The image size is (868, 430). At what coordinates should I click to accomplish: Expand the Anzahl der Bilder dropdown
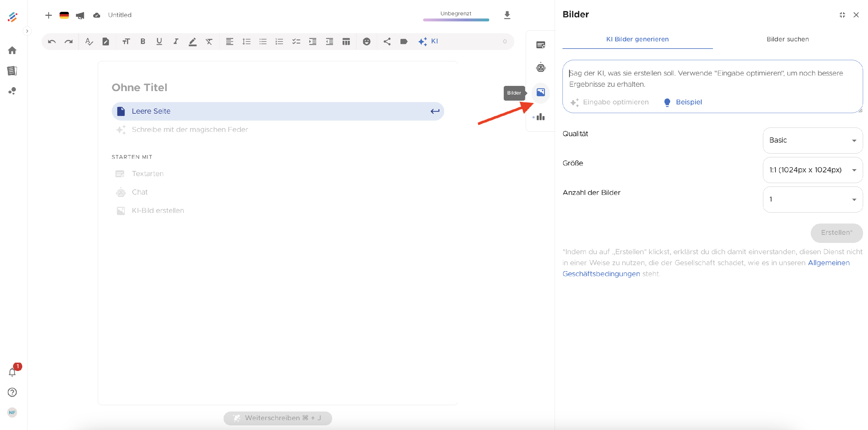tap(812, 199)
